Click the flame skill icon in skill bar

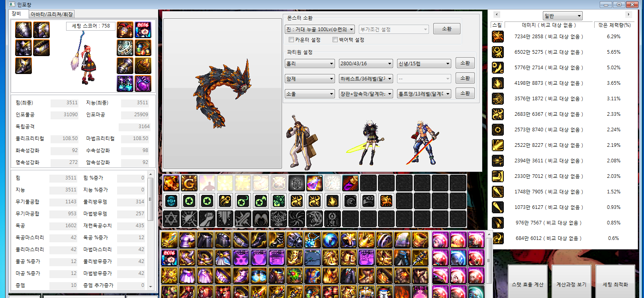(332, 201)
